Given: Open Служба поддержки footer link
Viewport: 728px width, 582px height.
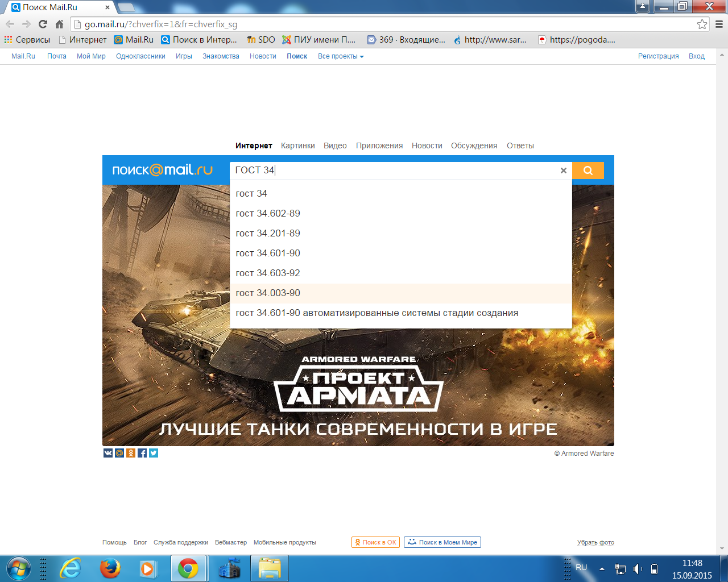Looking at the screenshot, I should pyautogui.click(x=181, y=542).
